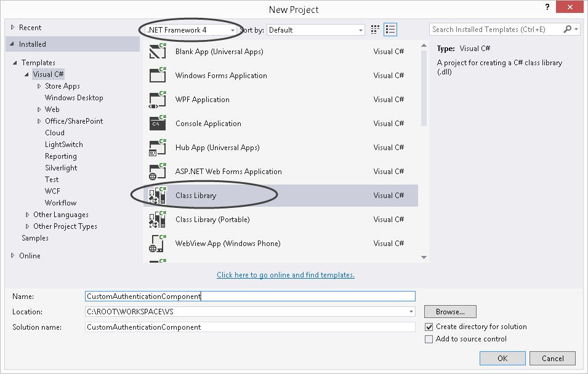Click the template list scrollbar thumb
Screen dimensions: 588x374
(x=424, y=88)
